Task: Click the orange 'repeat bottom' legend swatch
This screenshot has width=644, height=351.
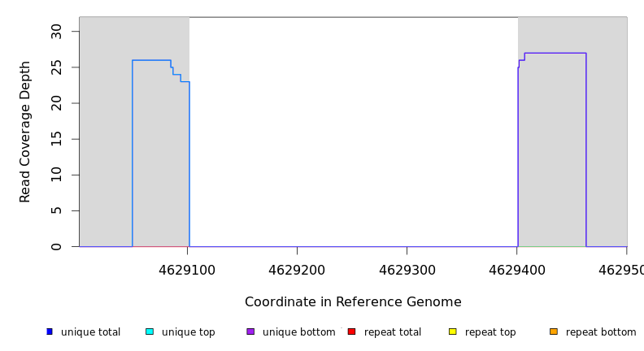Action: [x=554, y=331]
